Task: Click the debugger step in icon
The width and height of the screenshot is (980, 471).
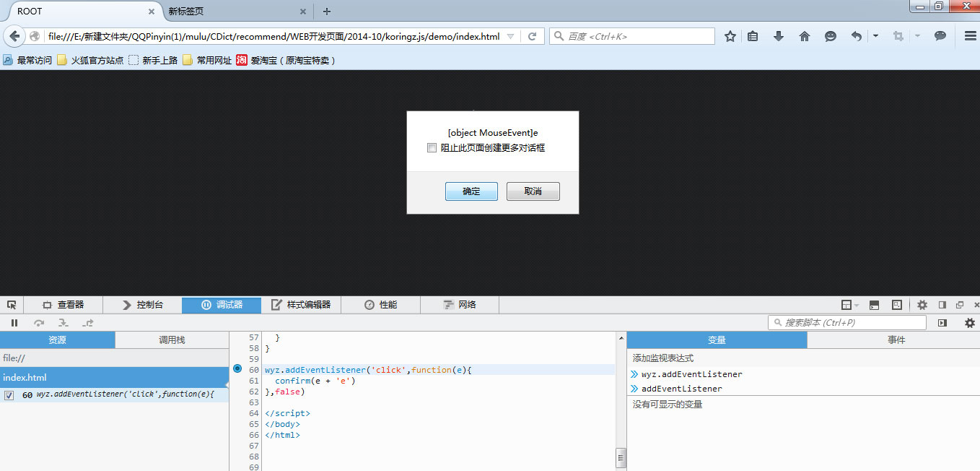Action: (x=64, y=323)
